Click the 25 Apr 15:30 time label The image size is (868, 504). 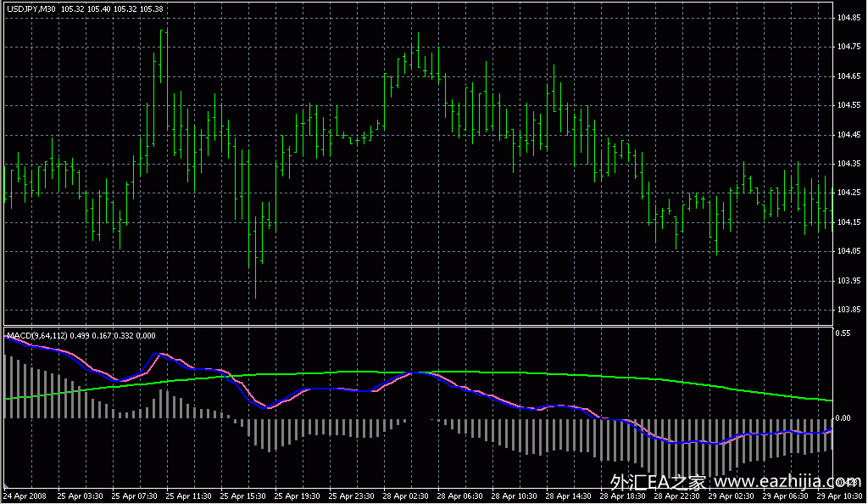[x=242, y=496]
